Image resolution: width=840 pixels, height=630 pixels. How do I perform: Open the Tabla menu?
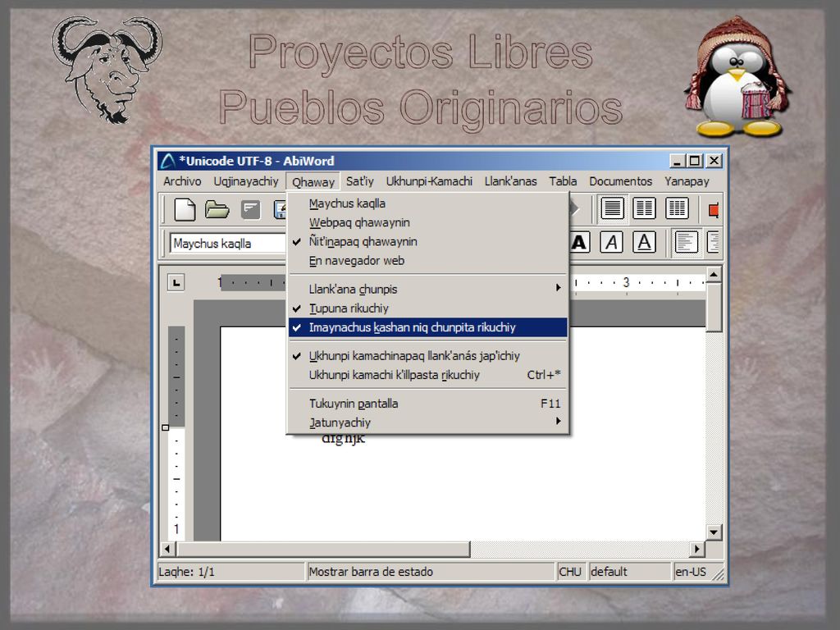[x=563, y=181]
